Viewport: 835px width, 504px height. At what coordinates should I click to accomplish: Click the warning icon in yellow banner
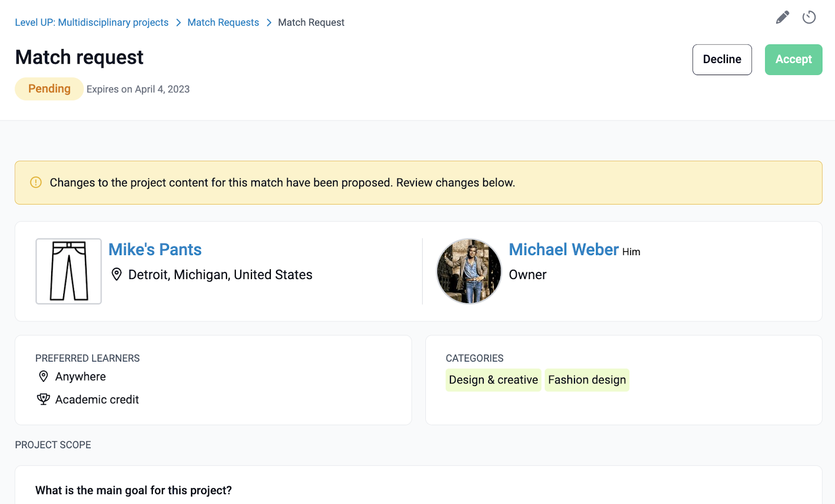[35, 183]
